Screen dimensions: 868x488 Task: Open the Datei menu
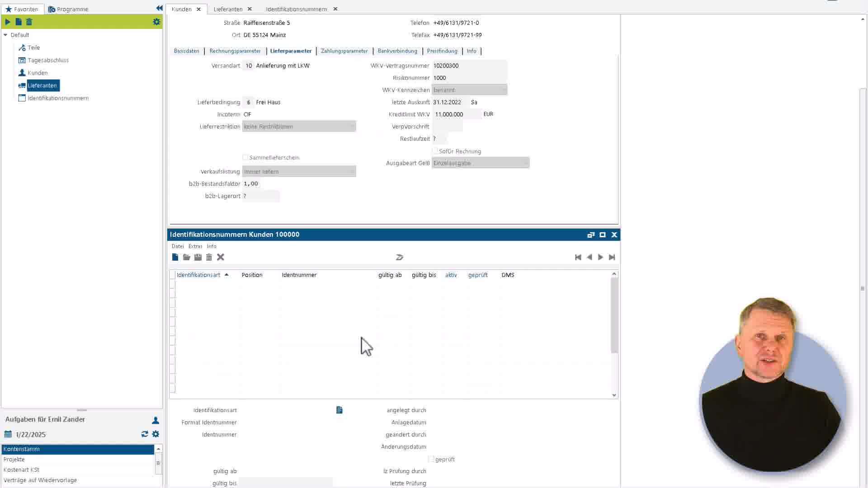click(178, 246)
